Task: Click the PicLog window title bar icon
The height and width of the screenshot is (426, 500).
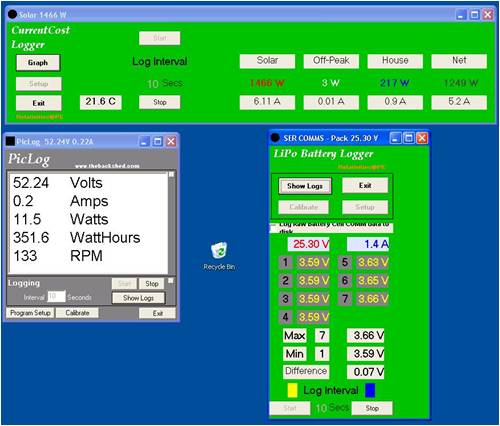Action: pos(10,141)
